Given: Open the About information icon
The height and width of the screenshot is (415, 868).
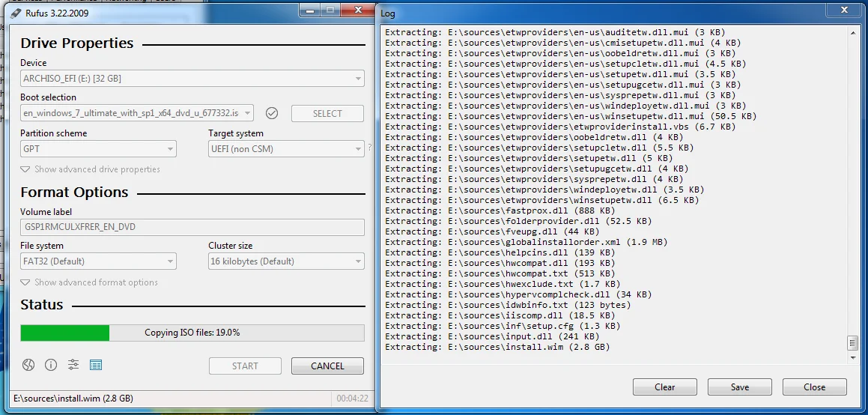Looking at the screenshot, I should (51, 366).
